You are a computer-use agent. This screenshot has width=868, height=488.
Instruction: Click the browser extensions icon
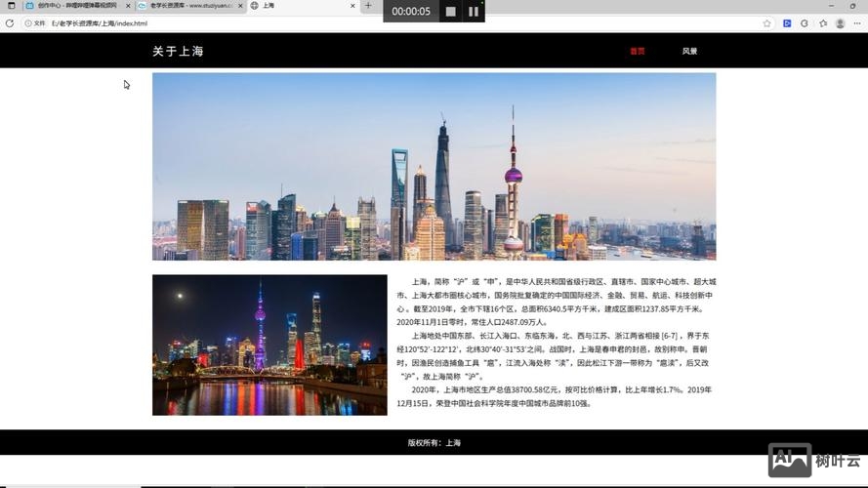[805, 23]
